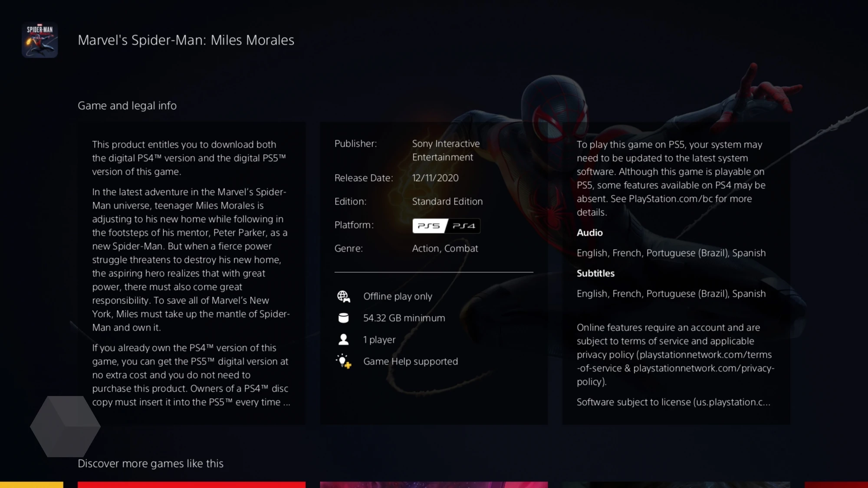Click the Game Help lightbulb icon
The height and width of the screenshot is (488, 868).
343,361
